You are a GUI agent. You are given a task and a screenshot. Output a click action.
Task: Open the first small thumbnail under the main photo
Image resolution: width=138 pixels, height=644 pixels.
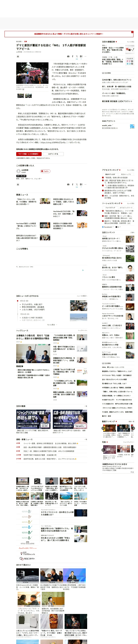tap(21, 96)
